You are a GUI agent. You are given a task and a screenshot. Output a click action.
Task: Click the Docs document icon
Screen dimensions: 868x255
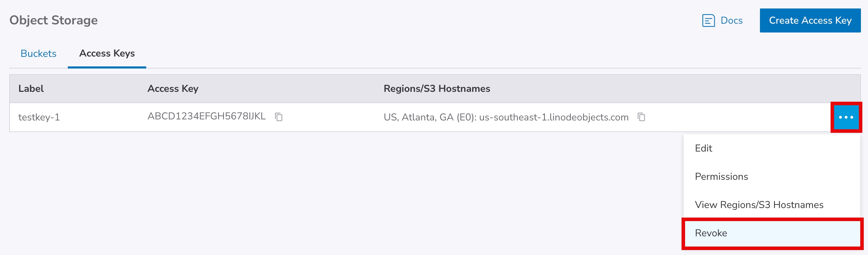[x=708, y=20]
